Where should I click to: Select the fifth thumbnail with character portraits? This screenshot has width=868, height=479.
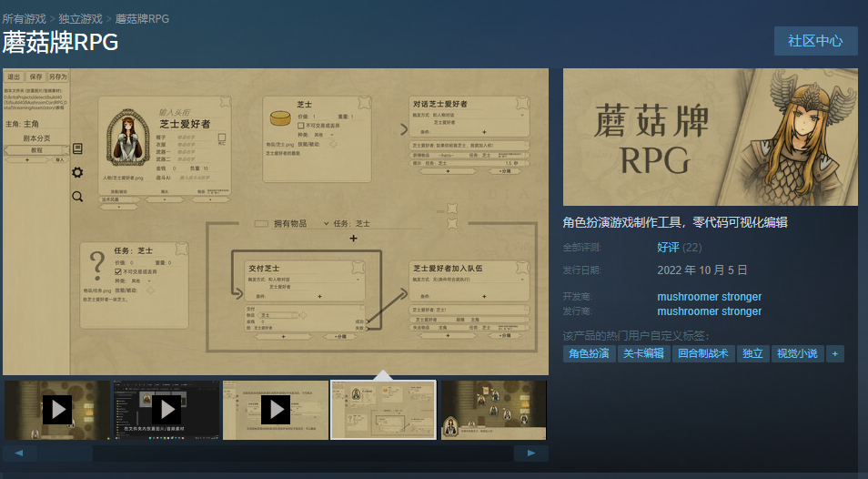494,410
